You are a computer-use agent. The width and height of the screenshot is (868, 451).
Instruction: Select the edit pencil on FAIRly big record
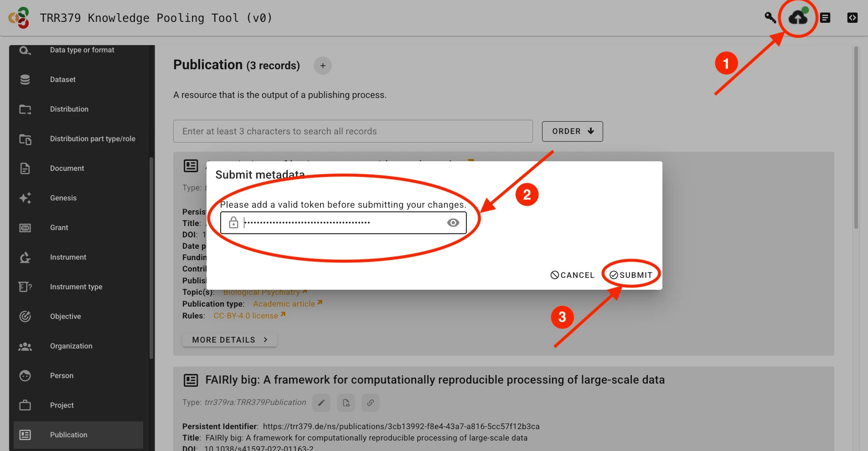[321, 403]
